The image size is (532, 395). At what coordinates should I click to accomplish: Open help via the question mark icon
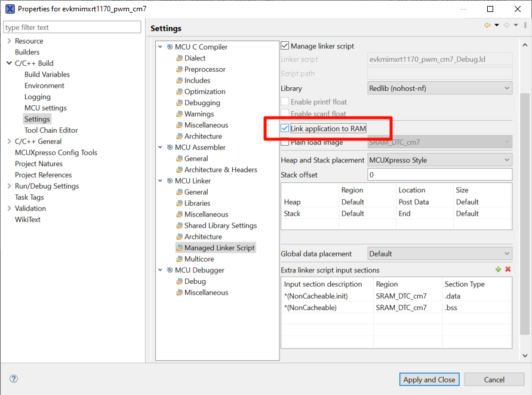pos(13,379)
